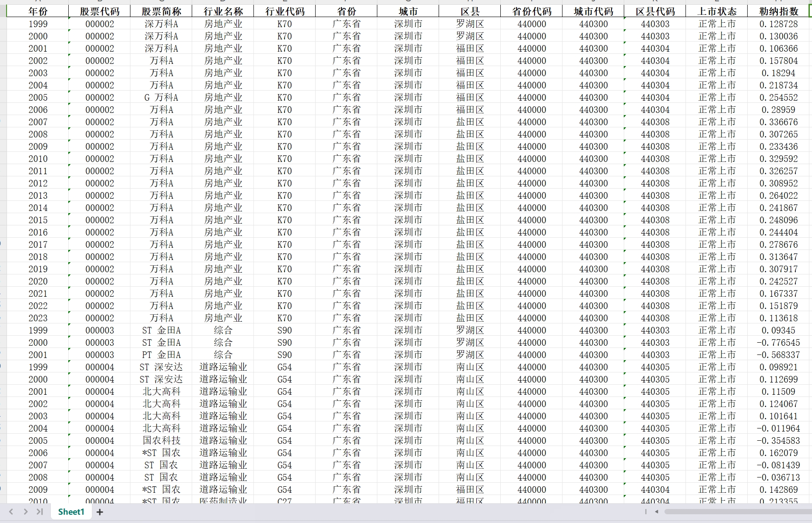
Task: Click ST 深安达 in the 0.112699 row
Action: (161, 379)
